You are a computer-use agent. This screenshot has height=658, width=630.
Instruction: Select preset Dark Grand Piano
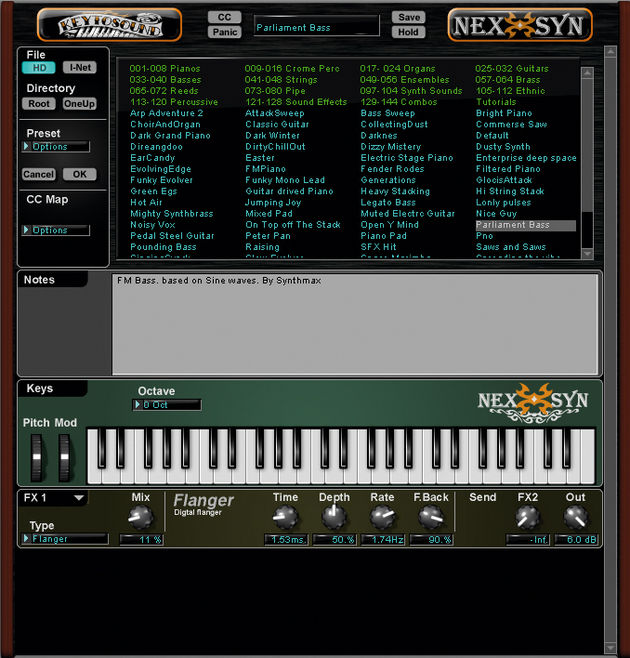170,136
